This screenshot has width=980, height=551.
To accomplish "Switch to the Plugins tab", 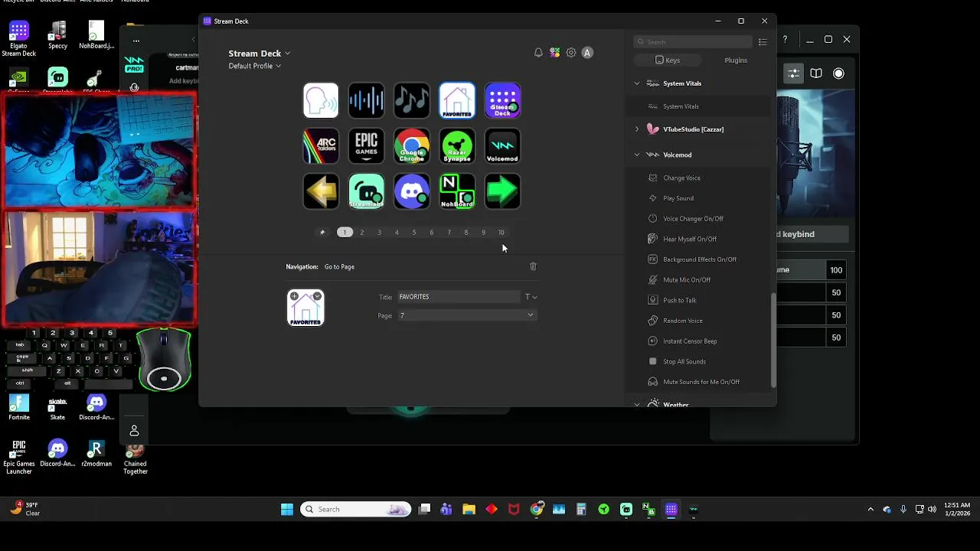I will point(736,60).
